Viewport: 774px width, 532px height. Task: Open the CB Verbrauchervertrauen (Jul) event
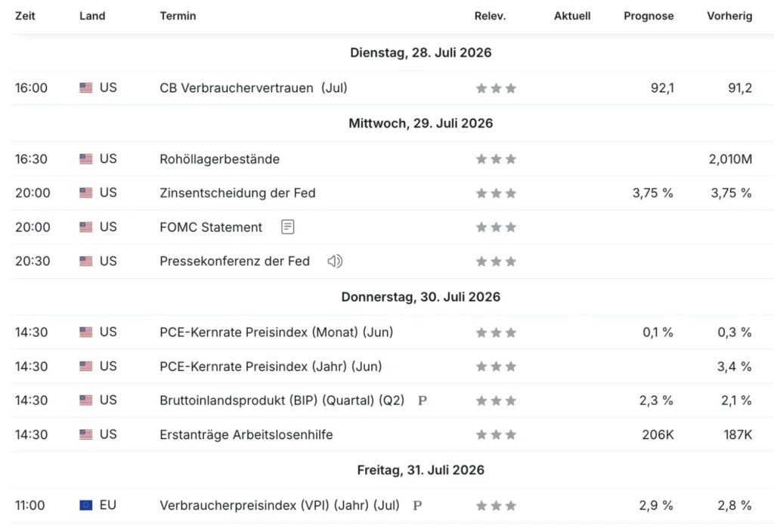[253, 88]
